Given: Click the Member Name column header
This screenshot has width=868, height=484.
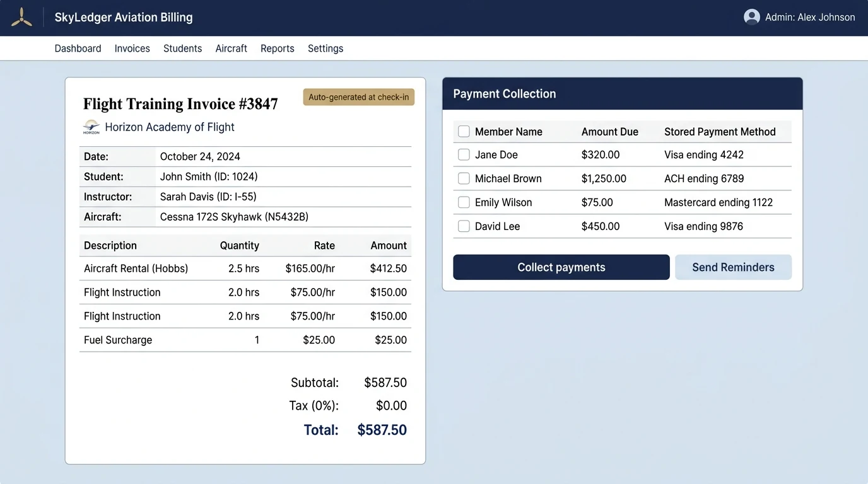Looking at the screenshot, I should [508, 132].
